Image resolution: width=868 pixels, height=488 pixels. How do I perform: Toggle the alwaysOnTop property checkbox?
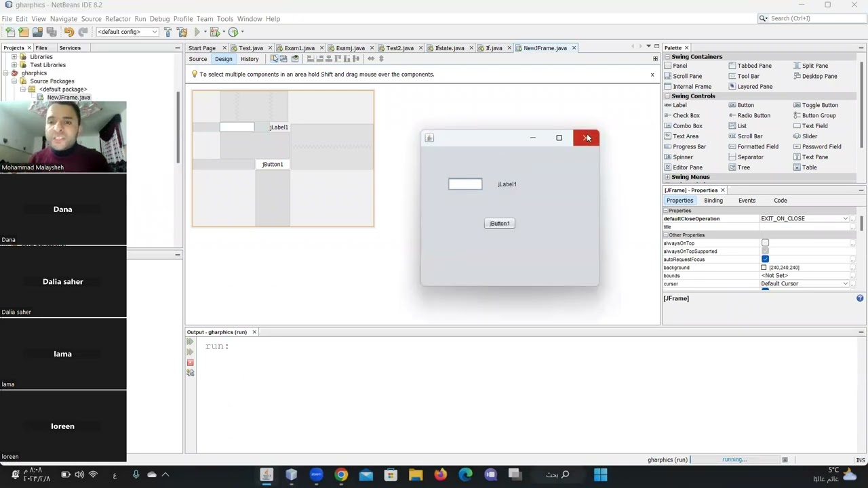tap(765, 243)
